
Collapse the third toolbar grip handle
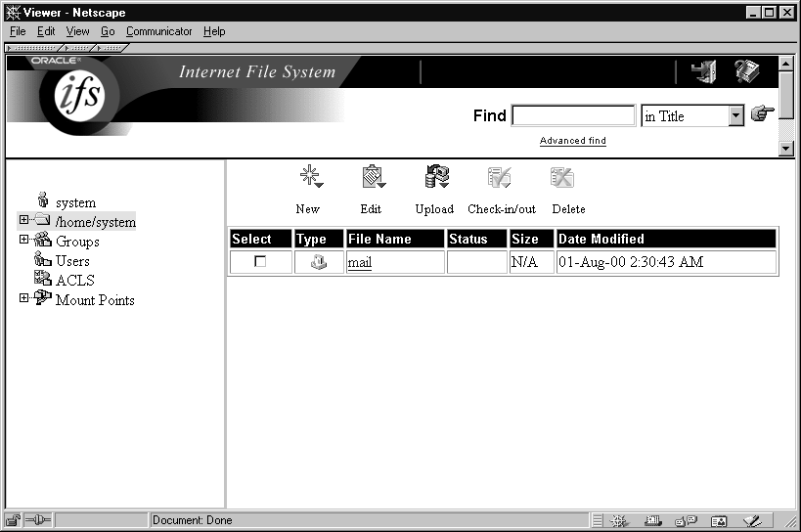point(111,48)
